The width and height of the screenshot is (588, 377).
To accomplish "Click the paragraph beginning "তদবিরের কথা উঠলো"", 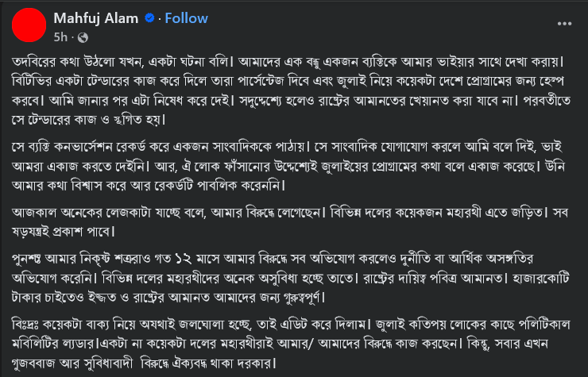I will 291,90.
